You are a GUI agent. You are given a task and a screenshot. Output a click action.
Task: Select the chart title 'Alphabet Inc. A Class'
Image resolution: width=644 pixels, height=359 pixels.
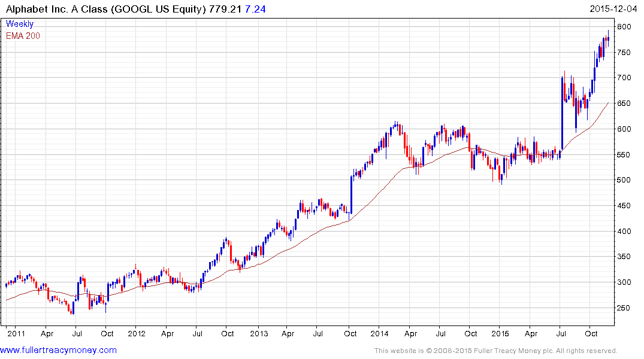point(57,8)
